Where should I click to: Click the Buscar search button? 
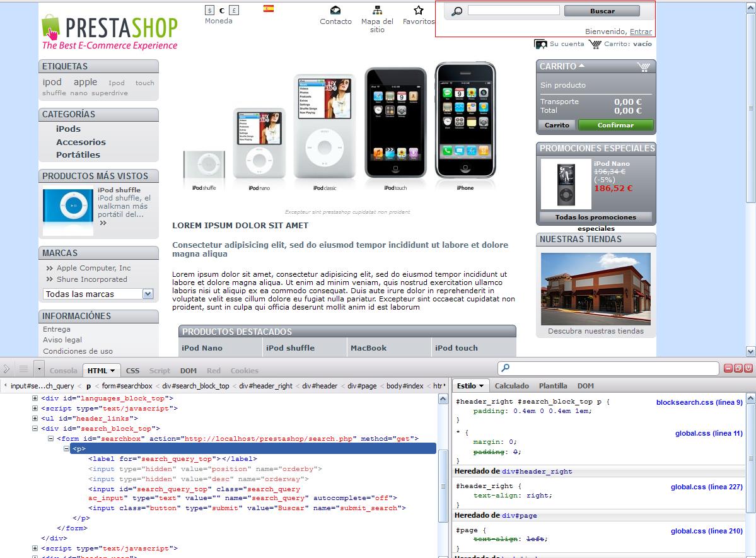coord(602,11)
